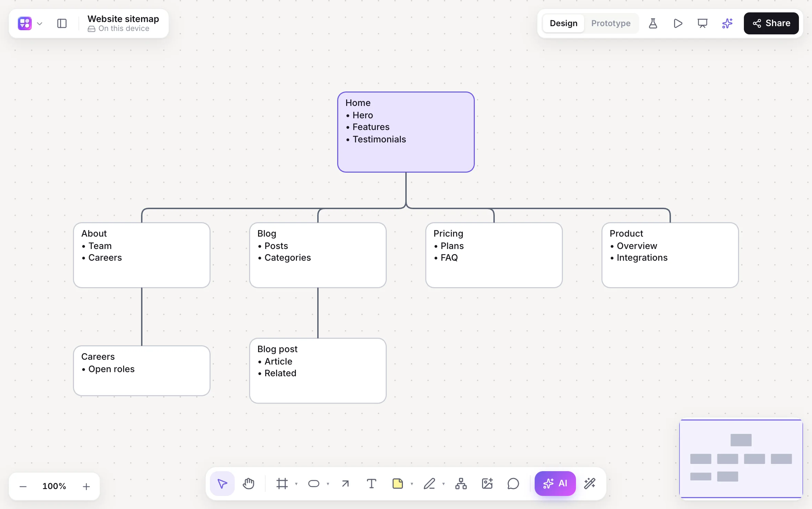Select the arrow connector tool
This screenshot has width=812, height=509.
point(345,484)
